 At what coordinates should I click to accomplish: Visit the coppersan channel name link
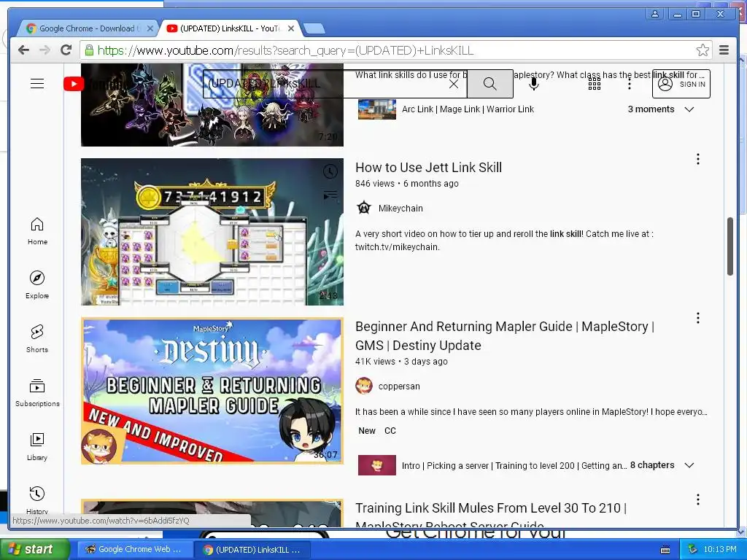coord(399,386)
